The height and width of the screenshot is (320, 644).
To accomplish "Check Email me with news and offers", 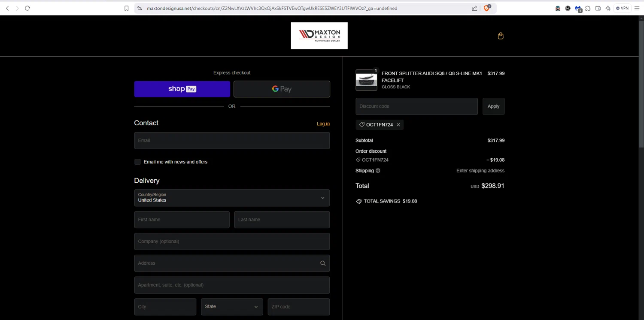I will pyautogui.click(x=137, y=162).
